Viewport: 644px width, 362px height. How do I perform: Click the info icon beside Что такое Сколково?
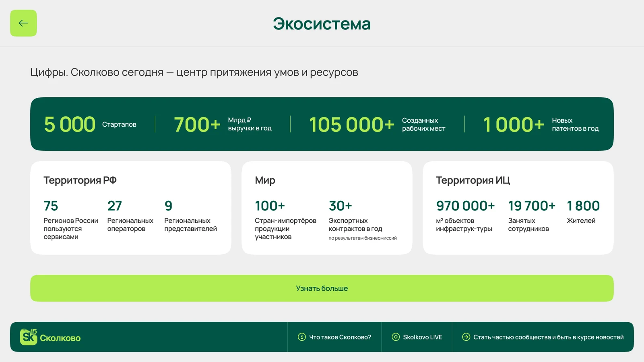[x=301, y=337]
